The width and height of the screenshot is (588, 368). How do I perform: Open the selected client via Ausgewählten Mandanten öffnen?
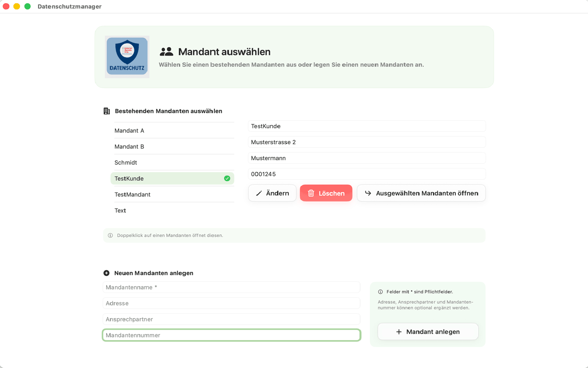pyautogui.click(x=421, y=193)
